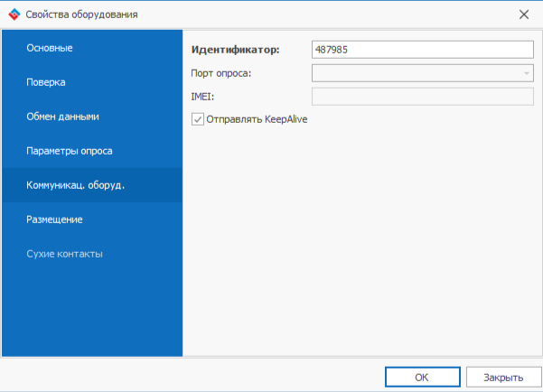Viewport: 543px width, 392px height.
Task: Click the resize grip in window corner
Action: pos(538,387)
